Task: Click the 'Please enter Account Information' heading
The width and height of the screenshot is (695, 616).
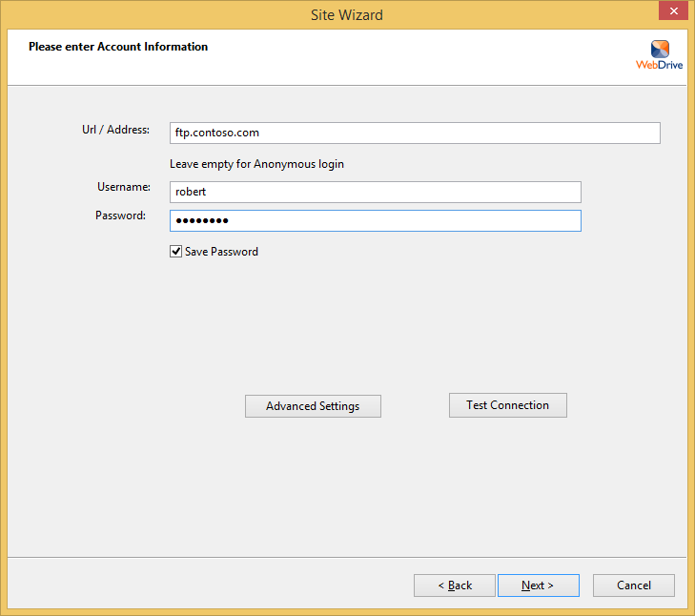Action: (118, 47)
